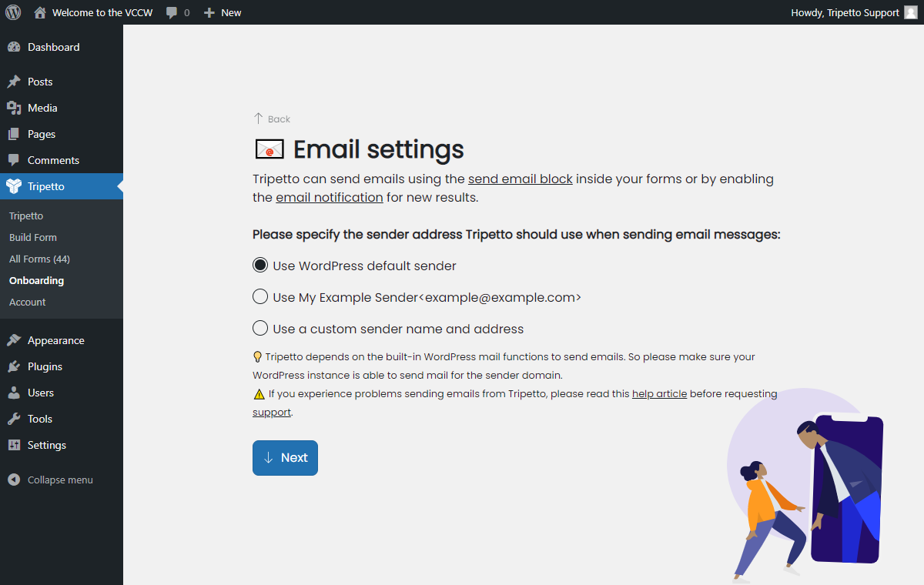Go to Media in sidebar
The height and width of the screenshot is (585, 924).
point(62,108)
